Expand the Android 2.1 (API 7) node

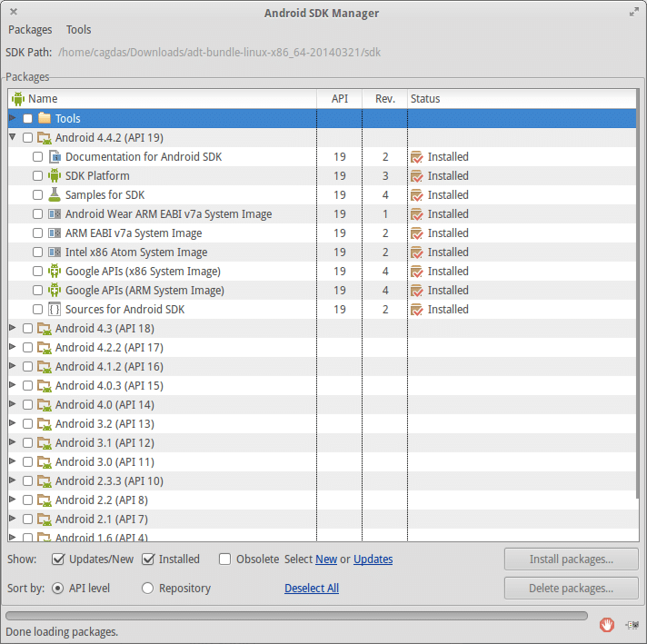coord(13,518)
